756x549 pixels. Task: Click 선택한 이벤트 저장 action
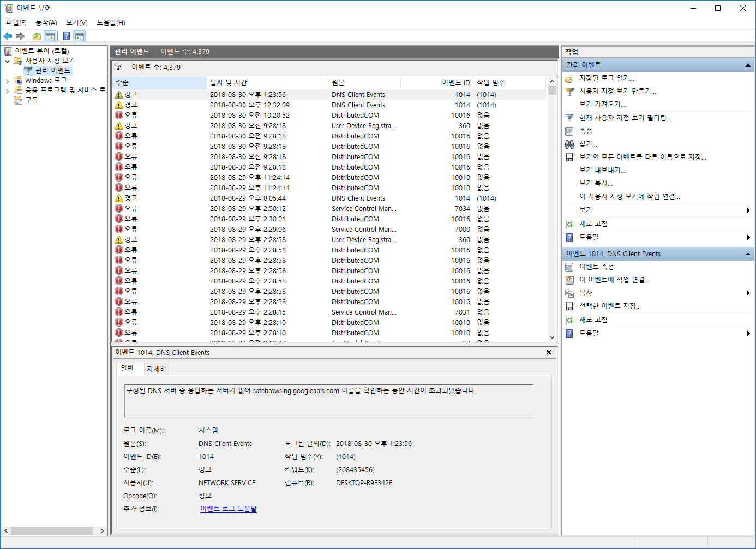click(610, 306)
